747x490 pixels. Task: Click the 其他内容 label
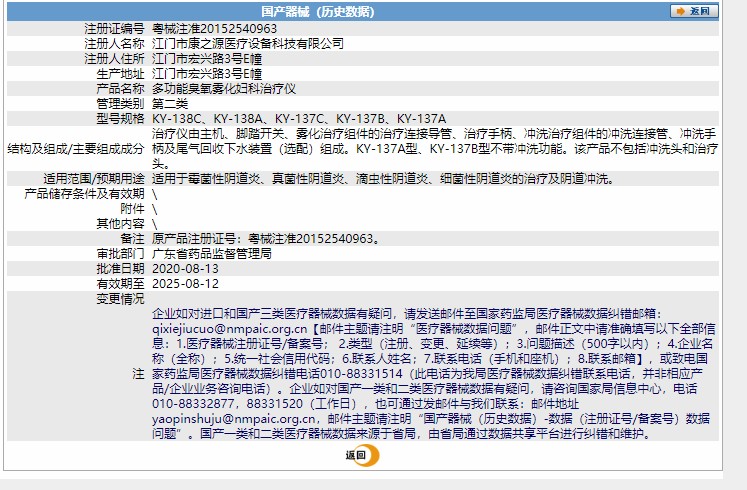tap(120, 224)
